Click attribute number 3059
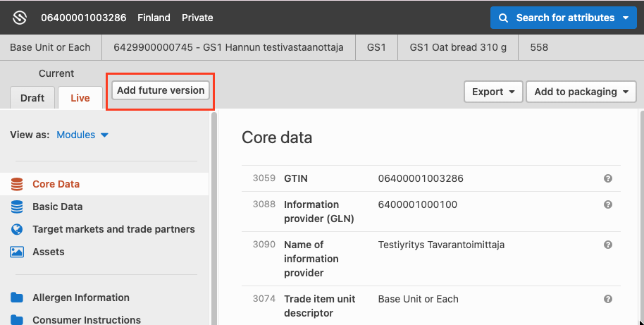This screenshot has height=325, width=644. pyautogui.click(x=264, y=178)
